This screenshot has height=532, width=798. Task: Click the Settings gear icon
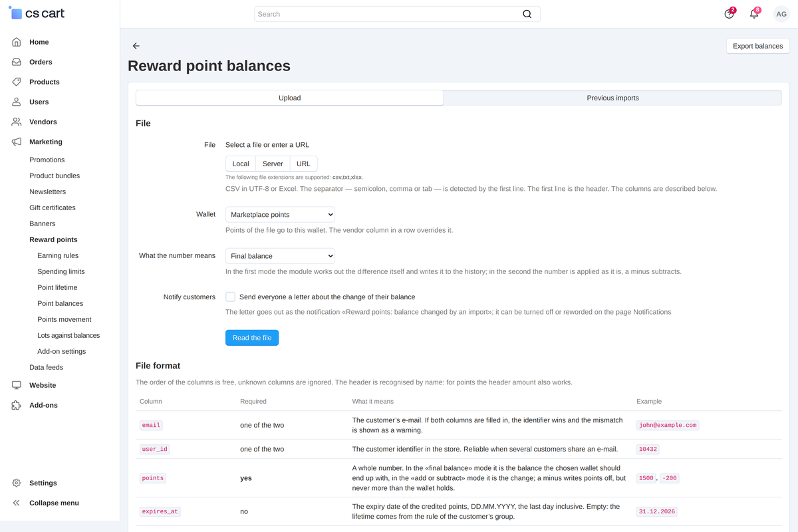[17, 483]
